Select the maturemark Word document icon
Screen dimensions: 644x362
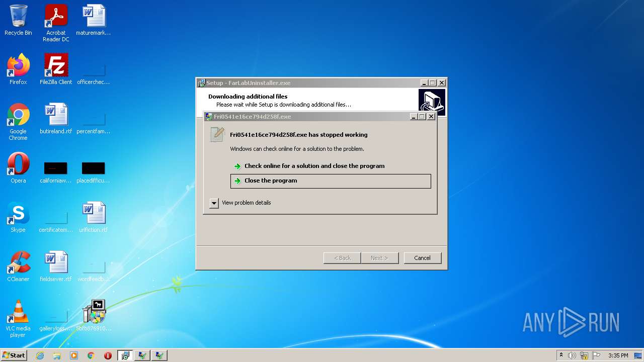[94, 20]
